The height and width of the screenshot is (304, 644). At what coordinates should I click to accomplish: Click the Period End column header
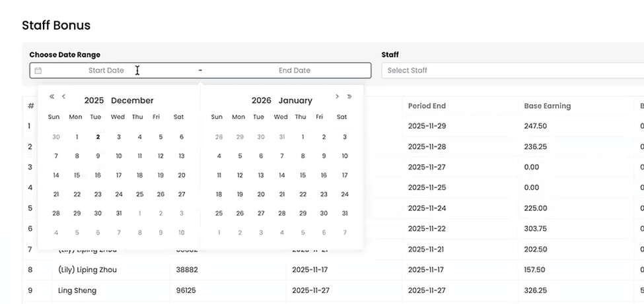tap(427, 106)
